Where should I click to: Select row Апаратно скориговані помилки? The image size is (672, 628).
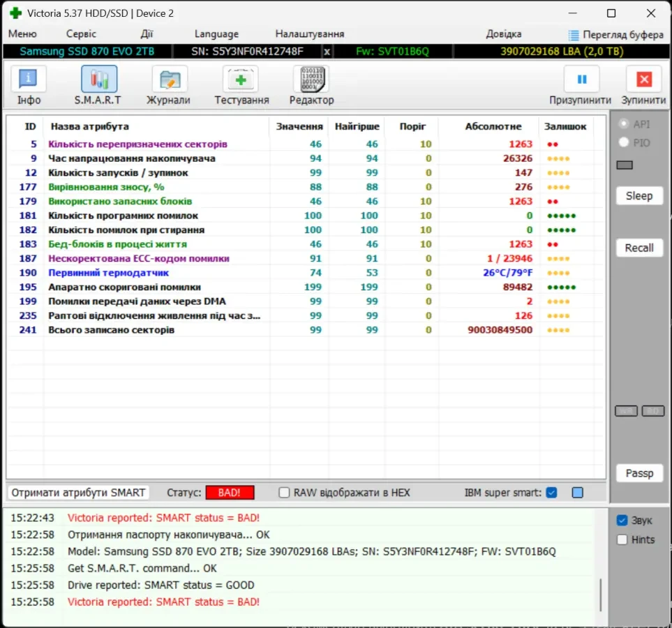[x=306, y=287]
